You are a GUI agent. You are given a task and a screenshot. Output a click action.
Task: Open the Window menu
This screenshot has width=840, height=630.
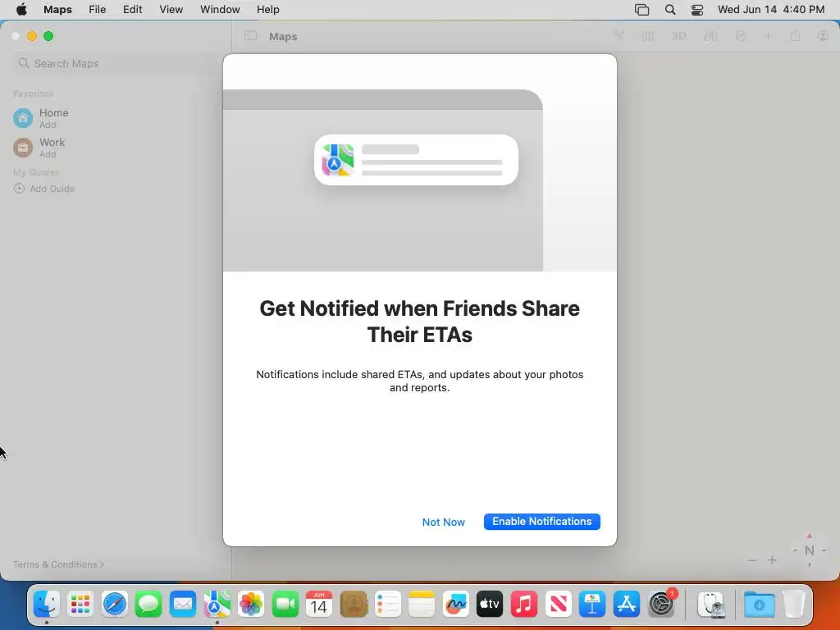[x=220, y=10]
